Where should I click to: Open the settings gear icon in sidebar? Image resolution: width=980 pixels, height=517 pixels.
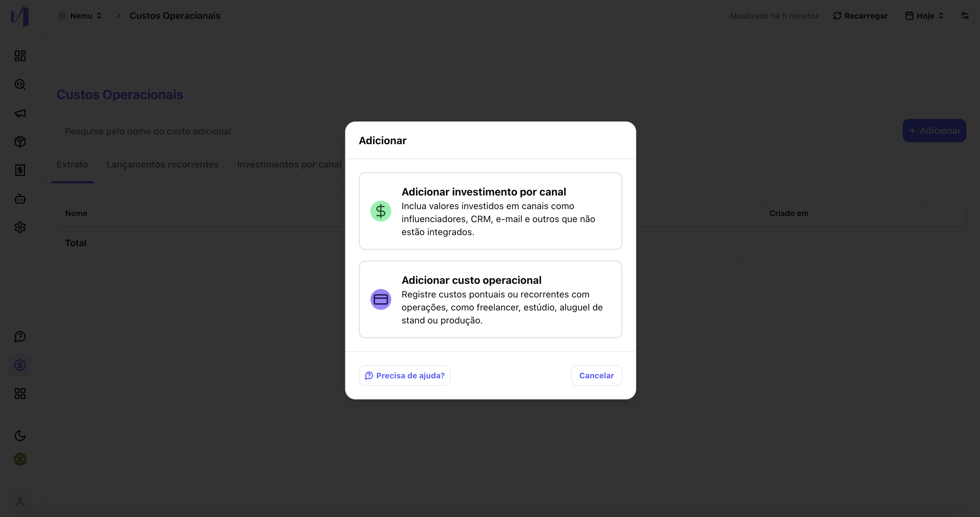(20, 227)
